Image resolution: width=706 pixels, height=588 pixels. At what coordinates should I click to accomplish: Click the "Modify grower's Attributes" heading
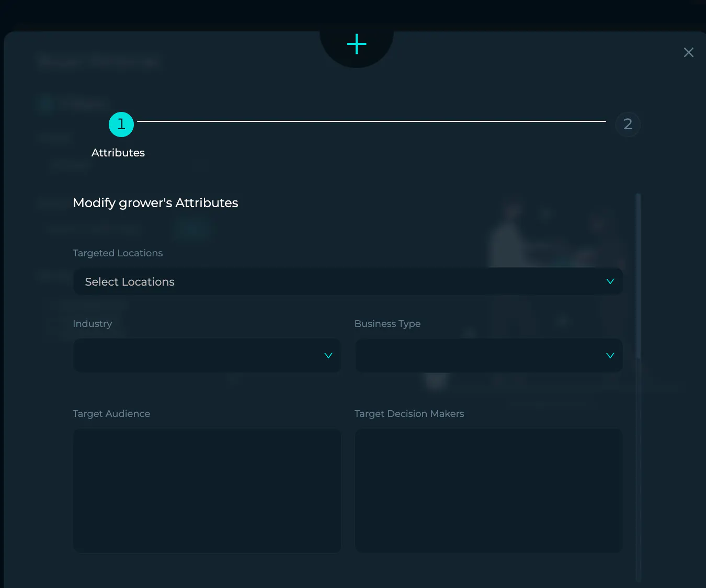[155, 203]
